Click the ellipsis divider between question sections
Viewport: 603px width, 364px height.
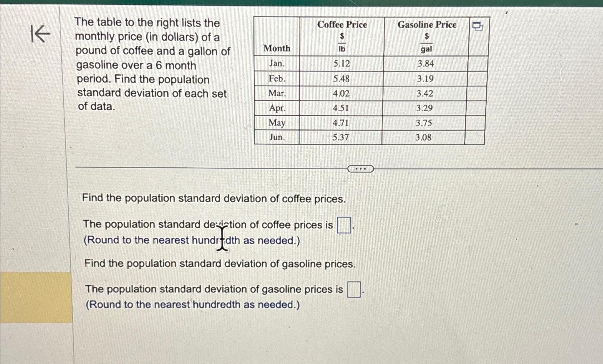[360, 168]
